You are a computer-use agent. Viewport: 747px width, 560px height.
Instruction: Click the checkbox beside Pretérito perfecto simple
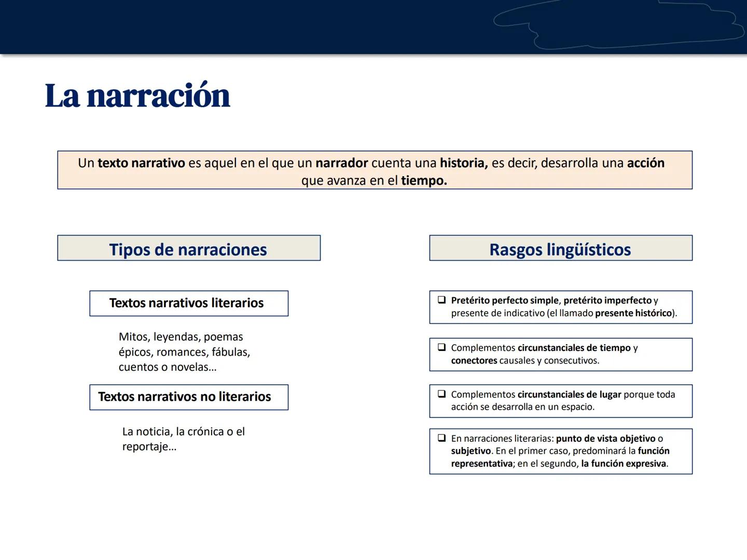[x=441, y=299]
